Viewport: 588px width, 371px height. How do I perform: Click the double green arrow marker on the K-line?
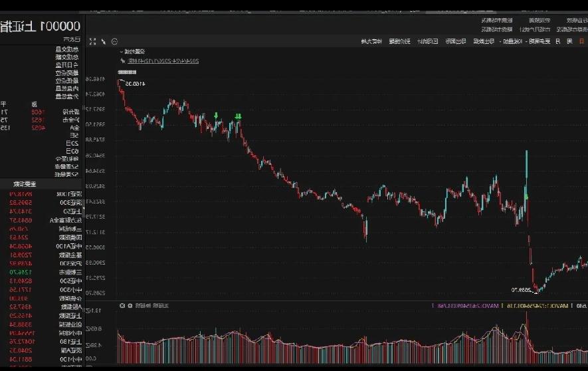[x=238, y=116]
